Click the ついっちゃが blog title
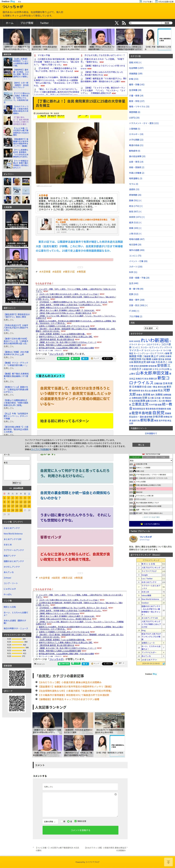The width and height of the screenshot is (175, 868). tap(13, 6)
